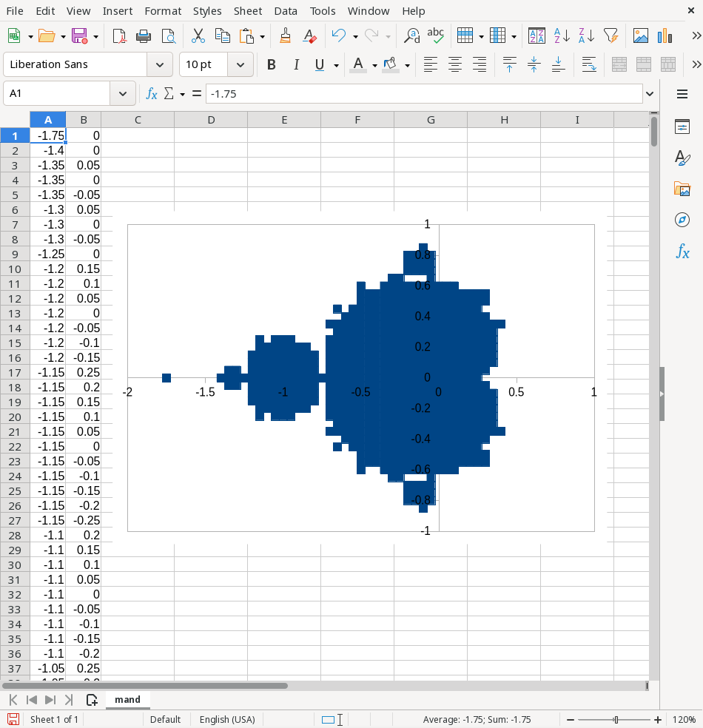Open a file with the folder icon

pyautogui.click(x=47, y=36)
